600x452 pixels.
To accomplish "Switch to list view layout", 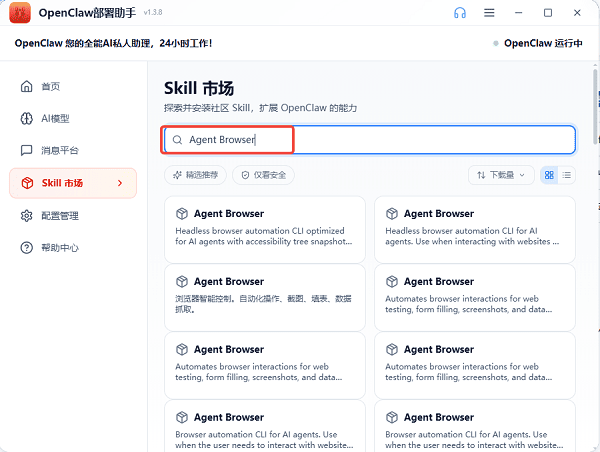I will point(567,175).
